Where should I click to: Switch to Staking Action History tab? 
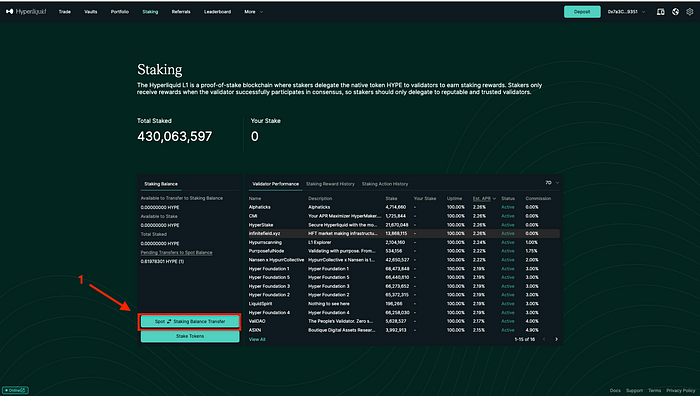pyautogui.click(x=385, y=184)
